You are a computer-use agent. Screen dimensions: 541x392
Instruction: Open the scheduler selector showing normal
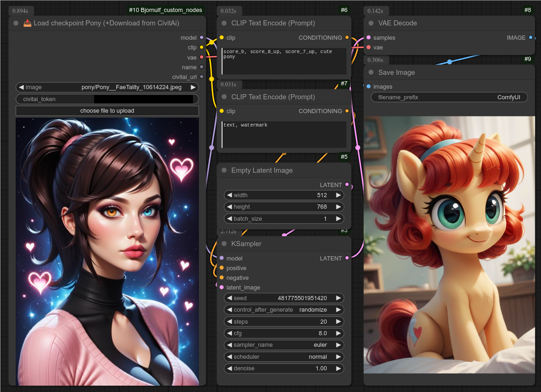[x=283, y=356]
